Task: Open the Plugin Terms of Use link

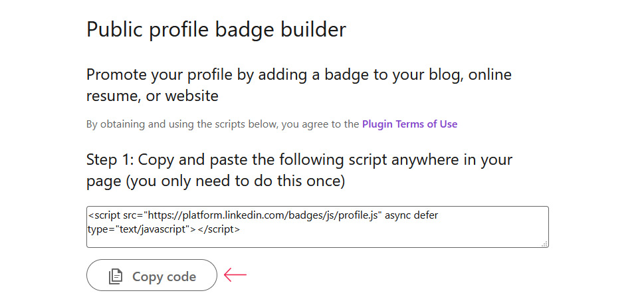Action: point(409,124)
